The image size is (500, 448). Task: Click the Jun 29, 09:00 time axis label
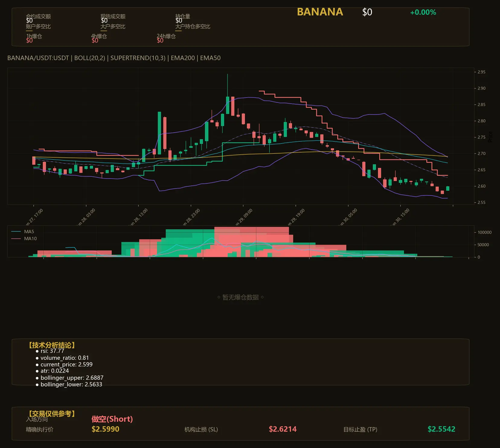pos(243,217)
